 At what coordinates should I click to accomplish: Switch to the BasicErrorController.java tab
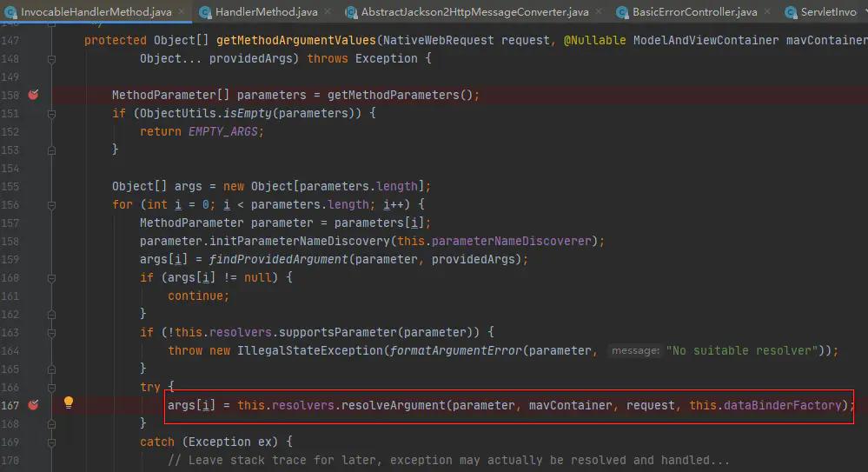(x=694, y=11)
